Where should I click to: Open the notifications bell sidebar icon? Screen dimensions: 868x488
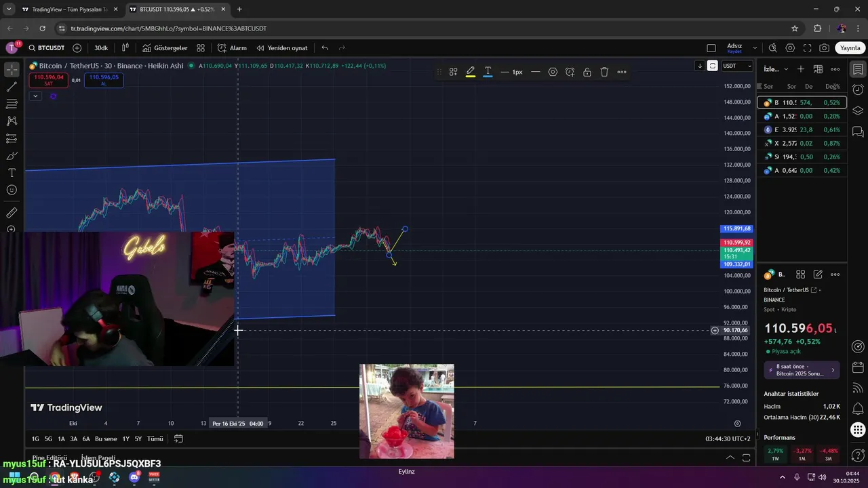click(x=858, y=409)
